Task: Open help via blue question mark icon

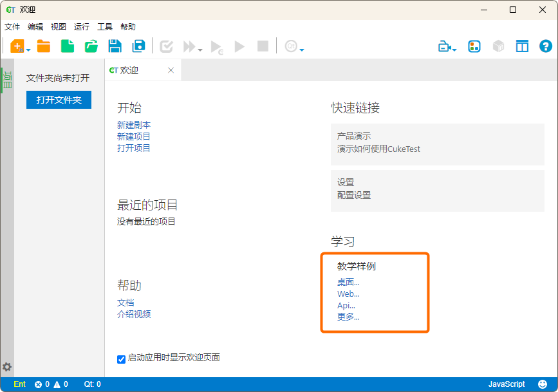Action: point(546,46)
